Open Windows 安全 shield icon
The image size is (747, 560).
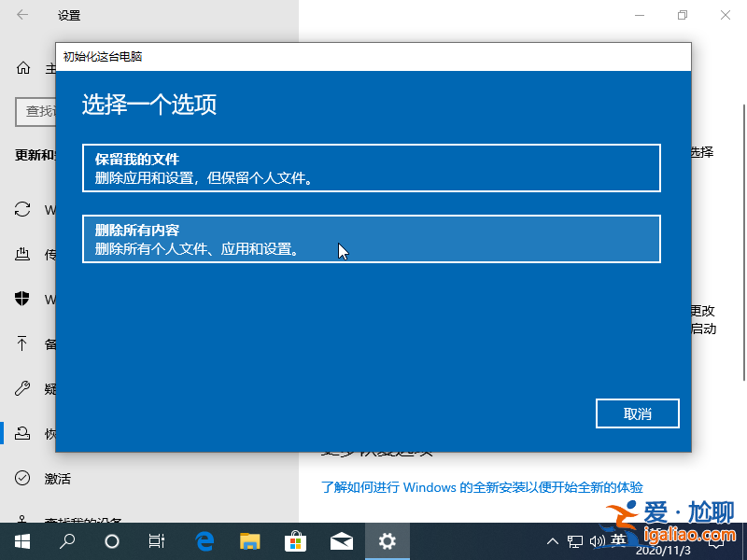pyautogui.click(x=22, y=300)
